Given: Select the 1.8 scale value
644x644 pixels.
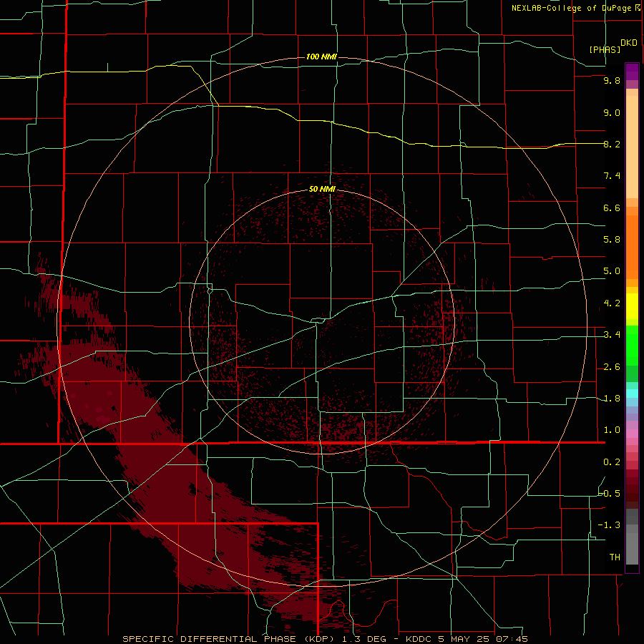Looking at the screenshot, I should [x=612, y=399].
